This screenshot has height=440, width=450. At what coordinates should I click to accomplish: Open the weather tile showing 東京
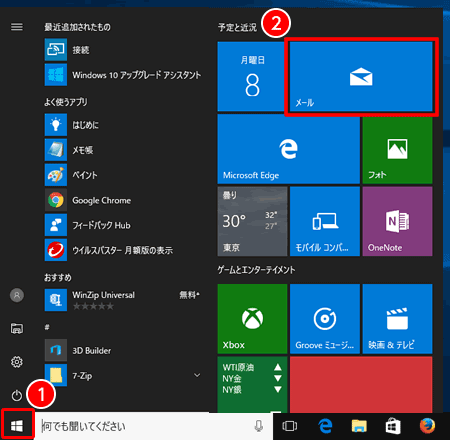[252, 221]
